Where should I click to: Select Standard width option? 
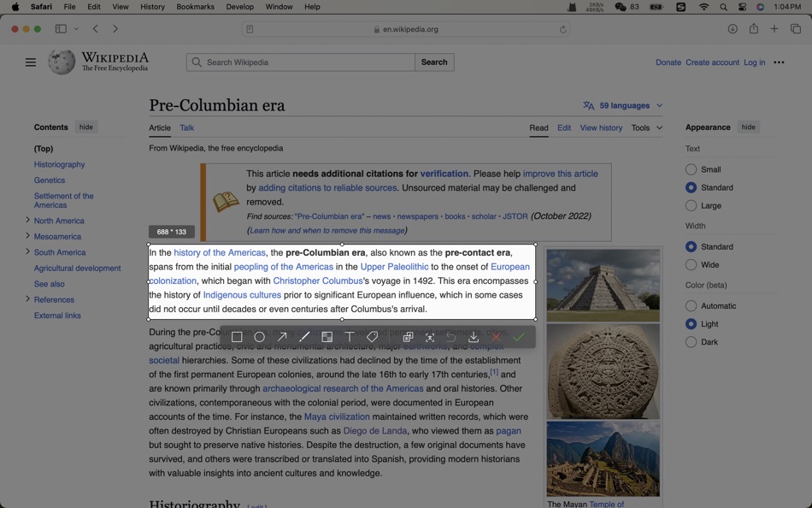(x=691, y=247)
